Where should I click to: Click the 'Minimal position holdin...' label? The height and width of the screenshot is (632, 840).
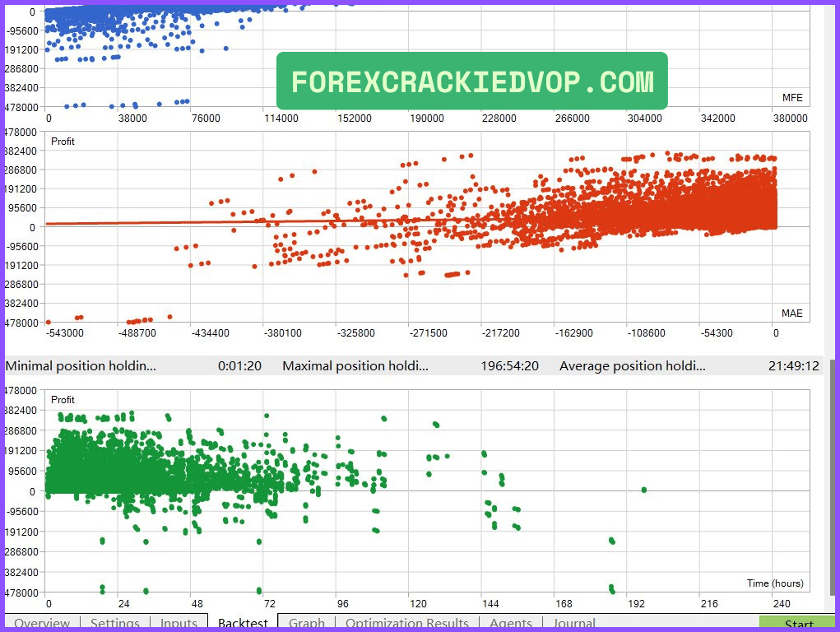(81, 366)
